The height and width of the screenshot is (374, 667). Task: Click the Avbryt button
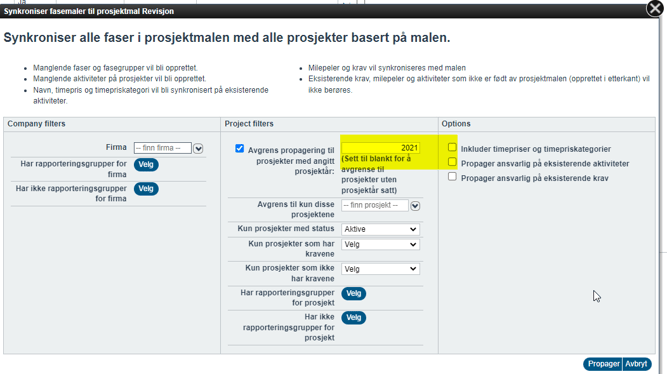(636, 364)
